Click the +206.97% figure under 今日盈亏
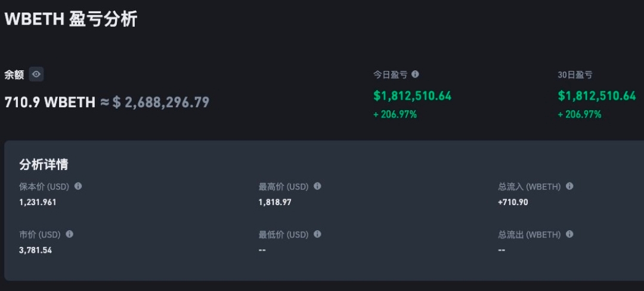The height and width of the screenshot is (291, 644). tap(395, 114)
